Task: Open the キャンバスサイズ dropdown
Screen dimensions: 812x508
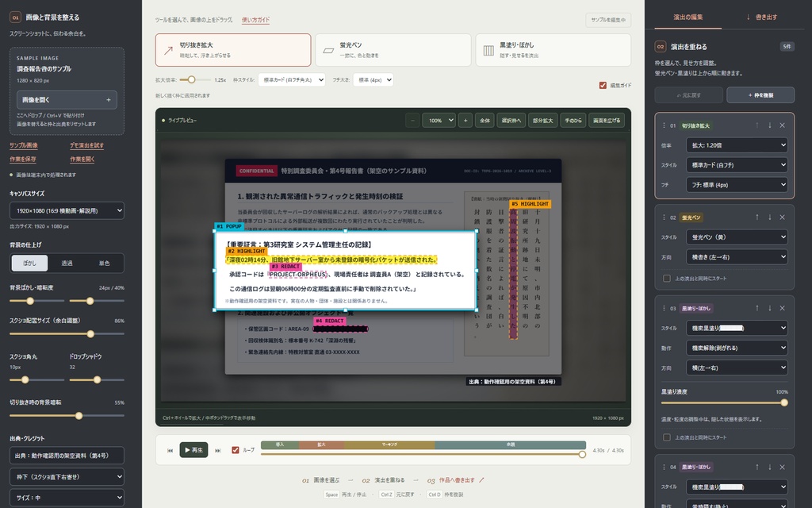Action: (x=67, y=210)
